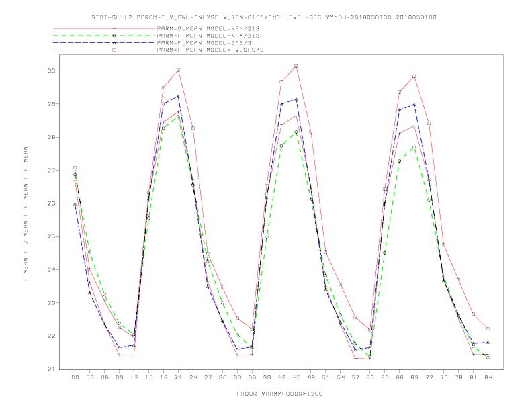This screenshot has height=411, width=532.
Task: Click x-axis forecast hour 63
Action: [x=384, y=377]
